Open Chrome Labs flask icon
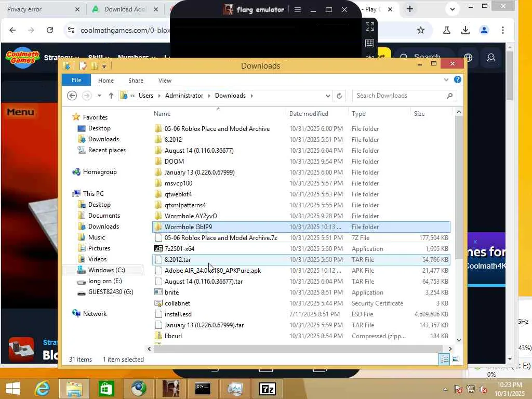Image resolution: width=532 pixels, height=399 pixels. pyautogui.click(x=447, y=30)
